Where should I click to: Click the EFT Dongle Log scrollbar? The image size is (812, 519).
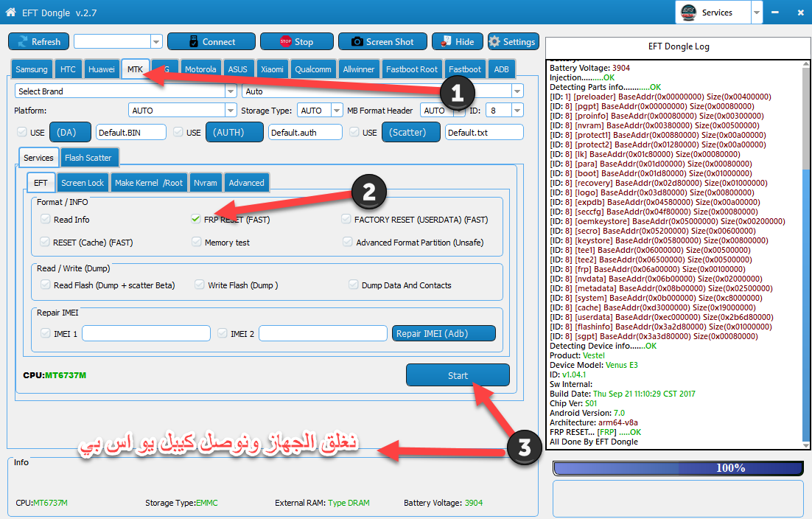click(x=806, y=254)
